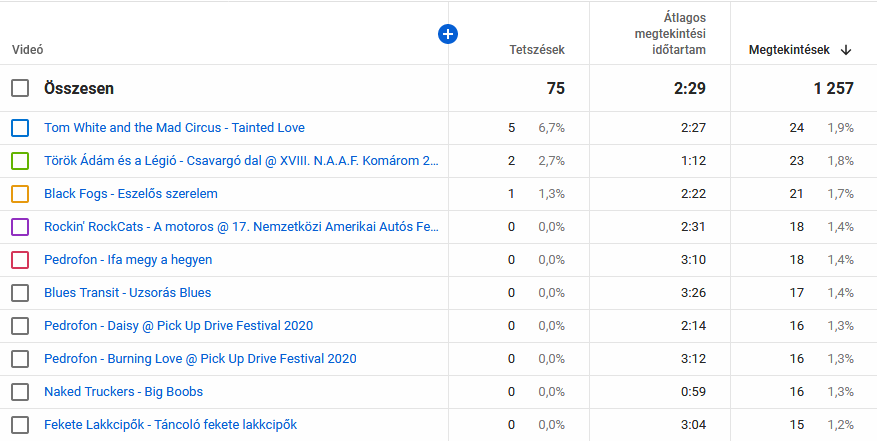
Task: Toggle the Összesen checkbox
Action: point(20,88)
